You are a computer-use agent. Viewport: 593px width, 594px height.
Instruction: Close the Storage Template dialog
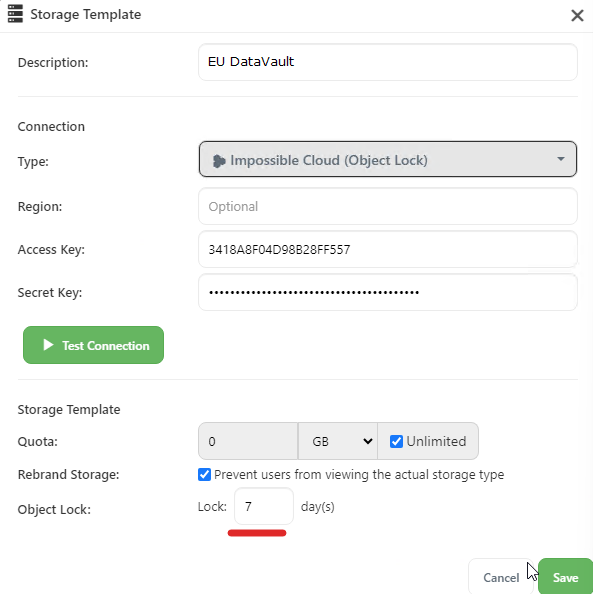[577, 16]
